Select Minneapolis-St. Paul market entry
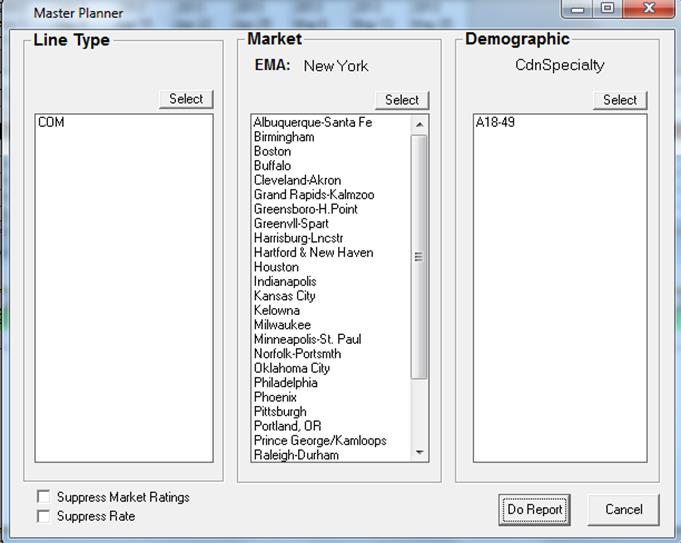This screenshot has width=681, height=543. tap(307, 339)
